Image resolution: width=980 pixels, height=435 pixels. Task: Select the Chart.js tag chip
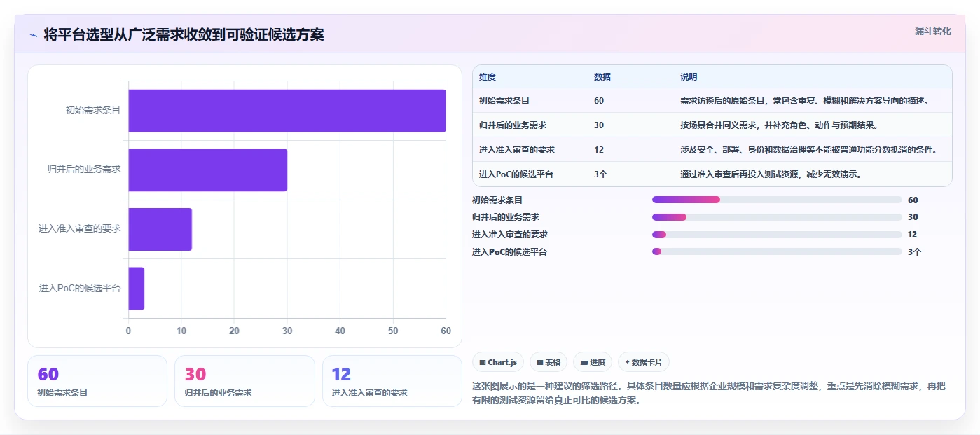[x=498, y=362]
